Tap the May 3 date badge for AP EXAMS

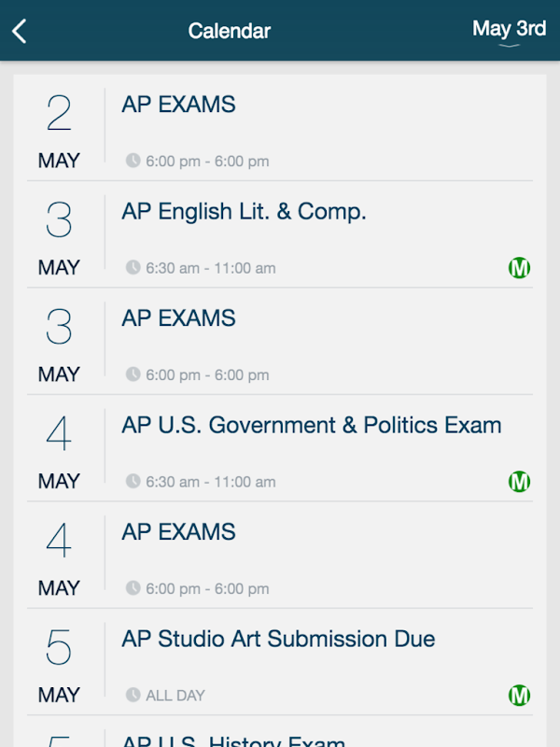coord(59,342)
